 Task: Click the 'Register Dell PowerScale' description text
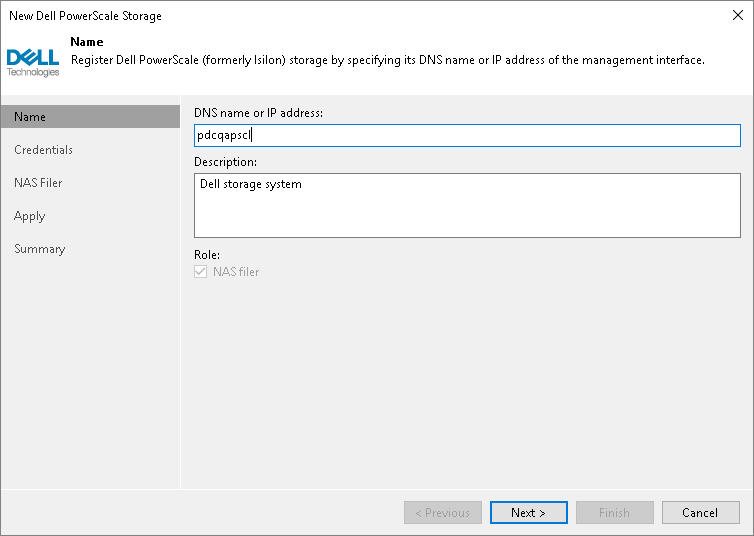coord(388,60)
